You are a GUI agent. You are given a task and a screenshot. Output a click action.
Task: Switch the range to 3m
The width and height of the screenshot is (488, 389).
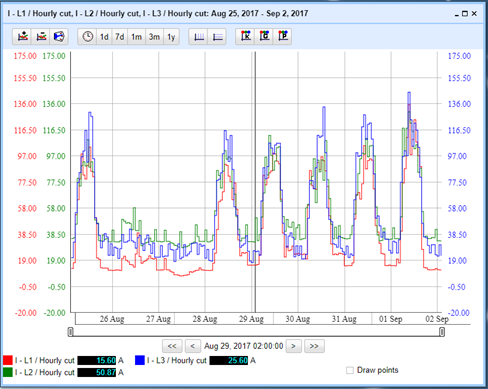coord(154,36)
